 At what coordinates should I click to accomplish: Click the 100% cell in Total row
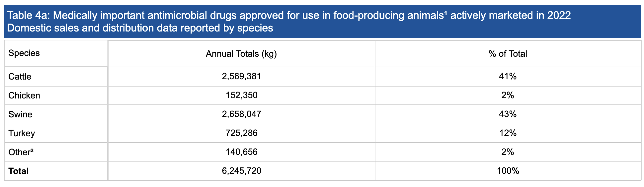[x=508, y=171]
